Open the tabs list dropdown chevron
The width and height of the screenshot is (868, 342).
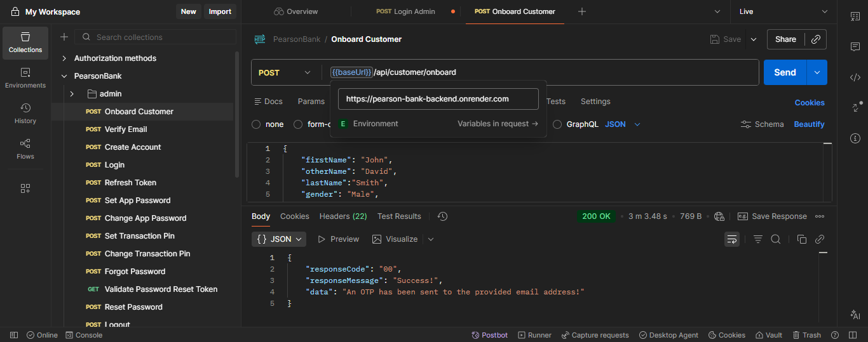(x=717, y=11)
